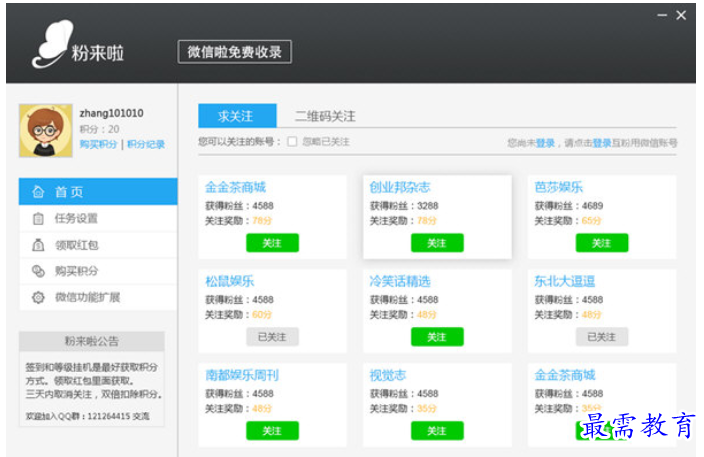
Task: Click the 微信啦免费收录 button
Action: pos(234,52)
